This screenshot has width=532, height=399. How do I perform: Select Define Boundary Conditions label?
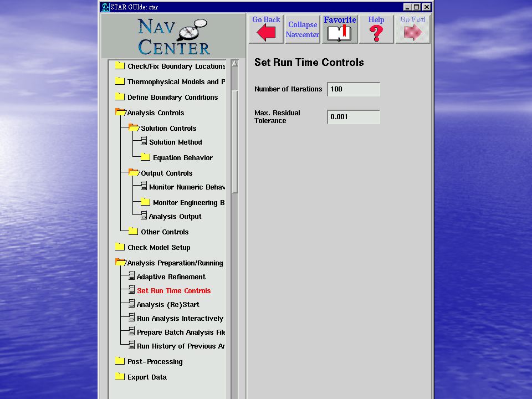[173, 98]
